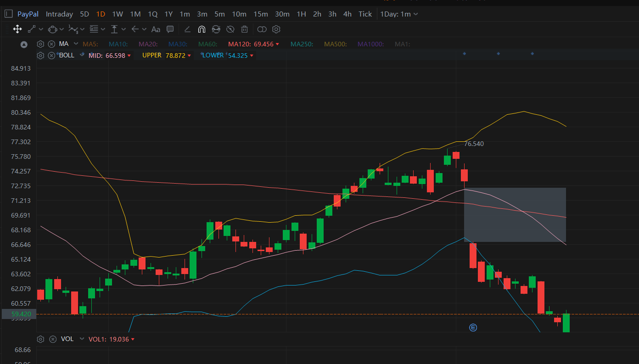
Task: Expand line tool options arrow
Action: [41, 29]
